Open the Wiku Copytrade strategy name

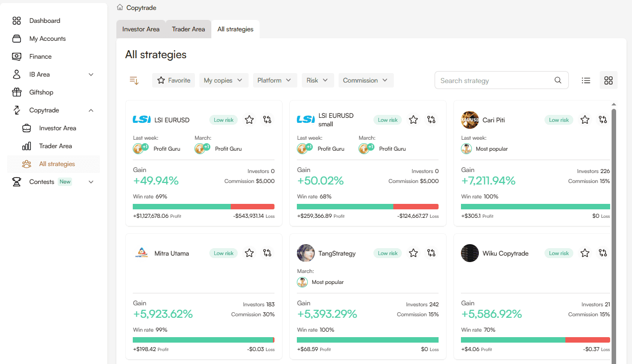coord(505,254)
